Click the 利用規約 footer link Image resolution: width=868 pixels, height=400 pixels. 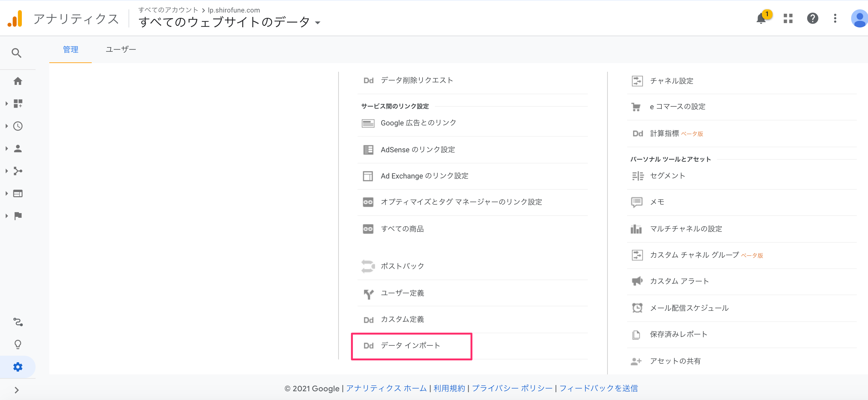click(x=449, y=388)
